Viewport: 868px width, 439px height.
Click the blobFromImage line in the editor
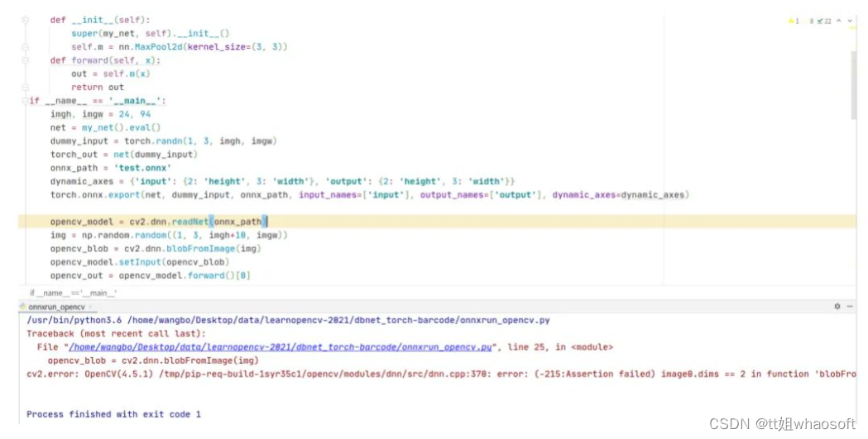pyautogui.click(x=156, y=249)
